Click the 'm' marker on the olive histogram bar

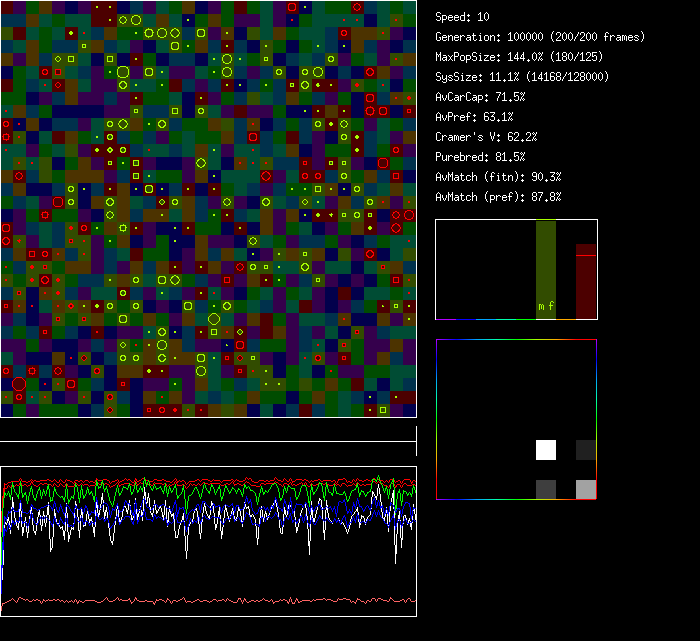pos(541,306)
